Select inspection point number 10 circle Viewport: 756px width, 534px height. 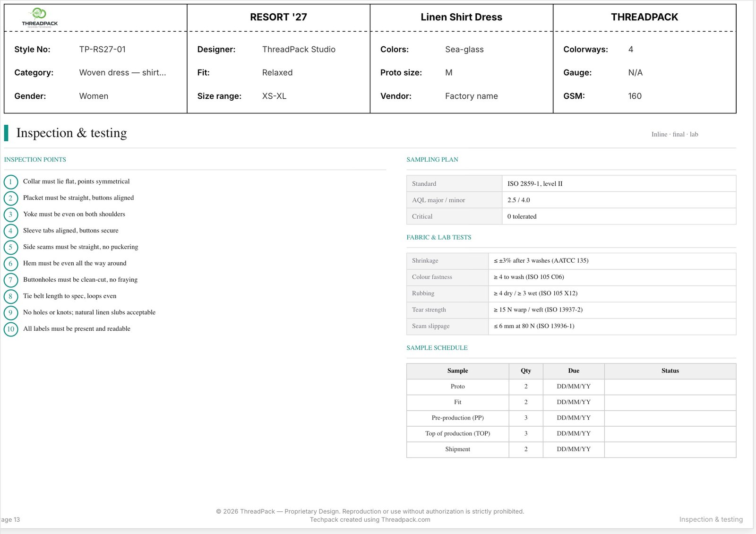coord(11,329)
